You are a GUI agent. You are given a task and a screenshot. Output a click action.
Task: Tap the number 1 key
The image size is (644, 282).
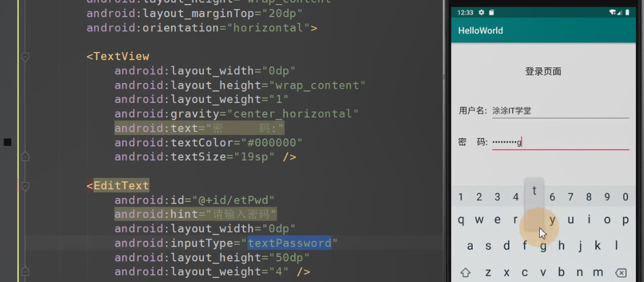[x=461, y=197]
